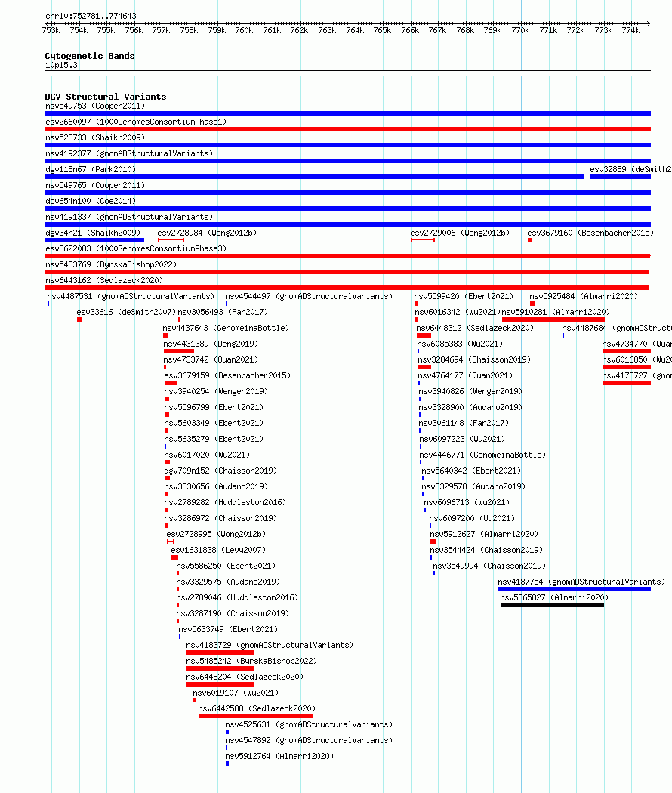The height and width of the screenshot is (793, 672).
Task: Select nsv4525631 (gnomADStructuralVariants) label
Action: (x=309, y=725)
